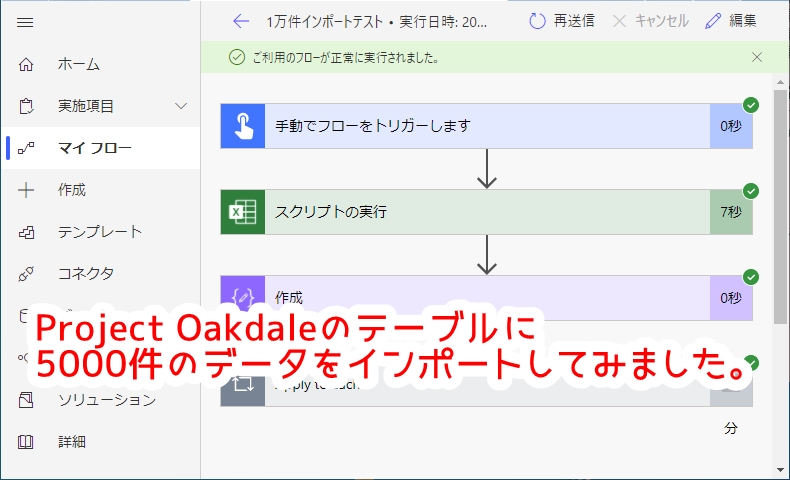Open the hamburger navigation menu
The width and height of the screenshot is (790, 480).
[x=25, y=22]
